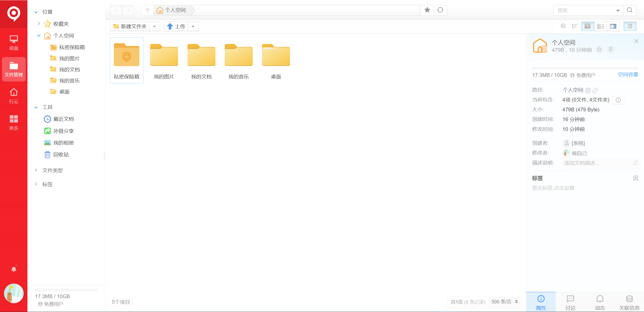644x312 pixels.
Task: Click the zoom icon in toolbar
Action: [x=563, y=26]
